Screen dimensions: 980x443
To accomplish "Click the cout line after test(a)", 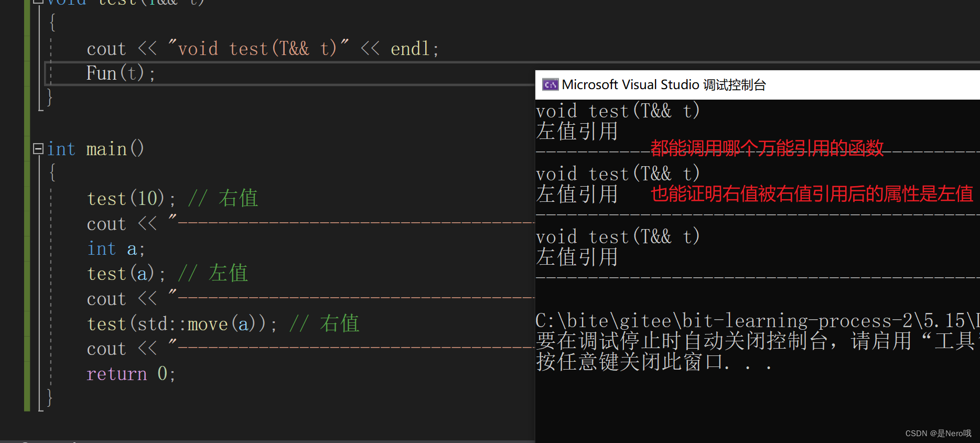I will [310, 299].
